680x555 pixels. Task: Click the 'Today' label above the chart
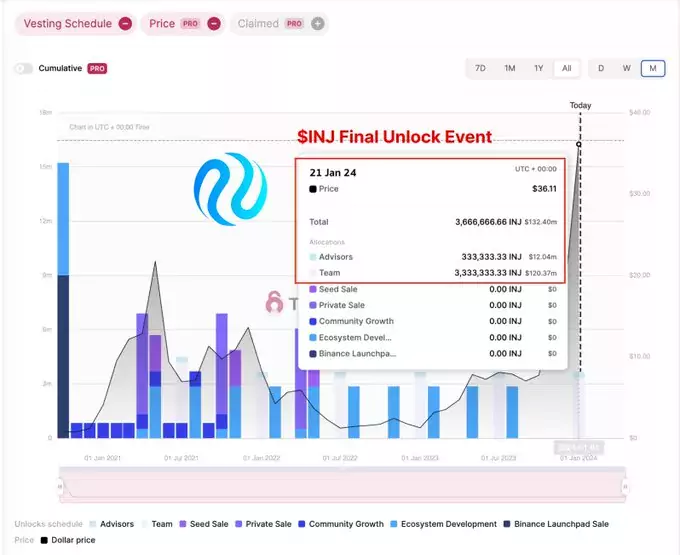click(580, 105)
